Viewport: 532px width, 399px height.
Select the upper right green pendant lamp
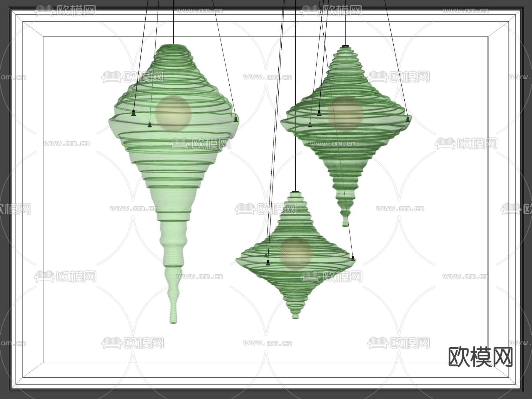click(345, 136)
